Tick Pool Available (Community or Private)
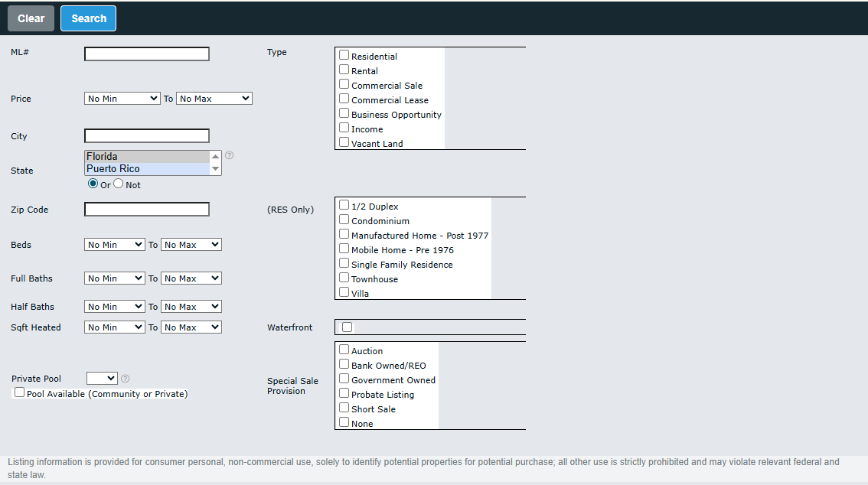This screenshot has width=868, height=485. pos(19,392)
